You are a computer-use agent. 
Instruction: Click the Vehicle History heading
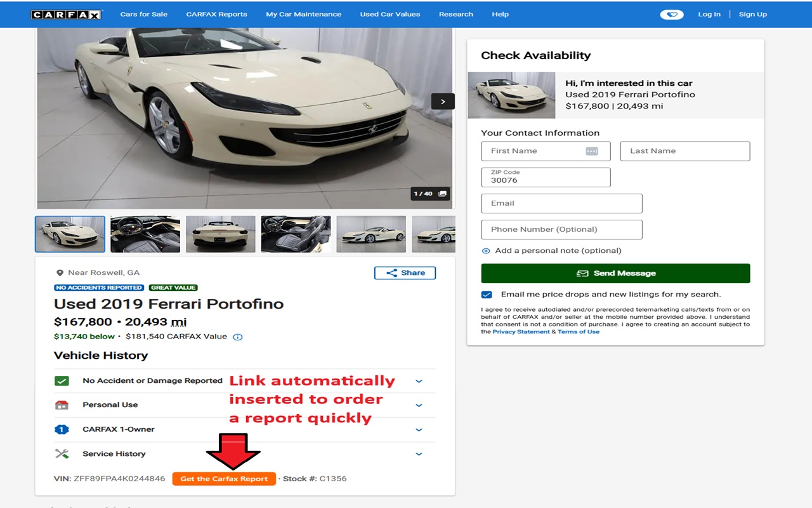tap(101, 356)
